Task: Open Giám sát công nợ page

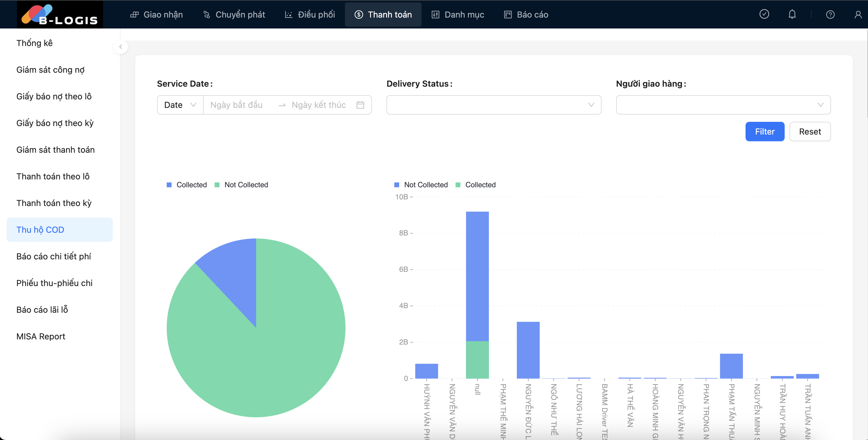Action: pyautogui.click(x=60, y=70)
